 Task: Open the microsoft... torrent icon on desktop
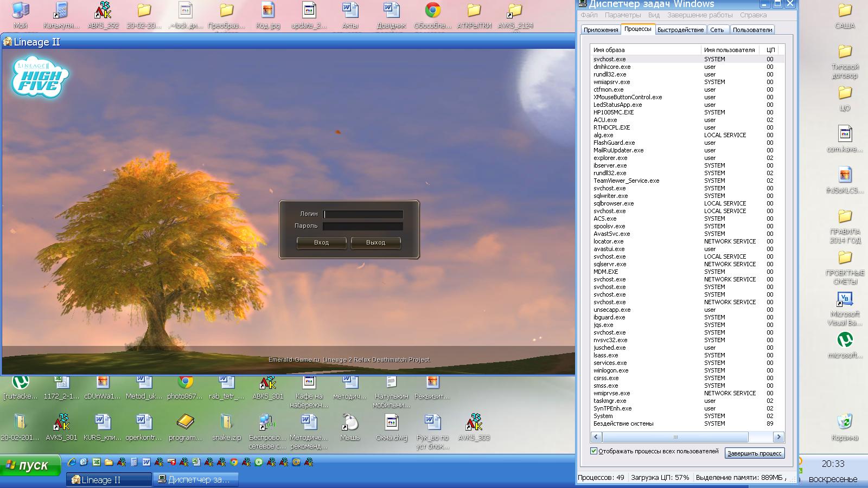[845, 345]
